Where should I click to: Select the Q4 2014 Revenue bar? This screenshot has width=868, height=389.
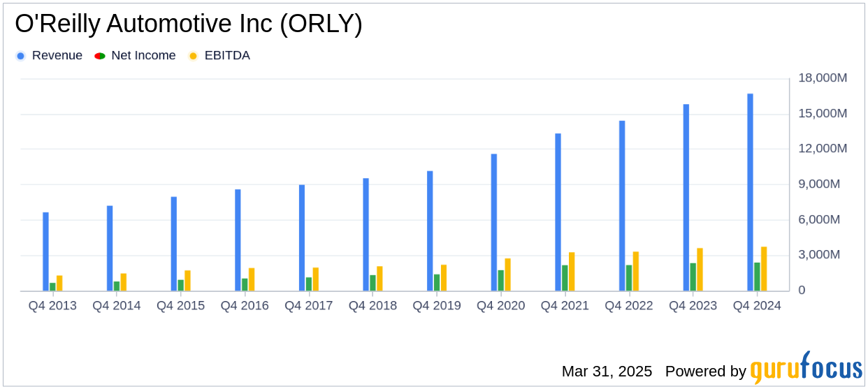pyautogui.click(x=110, y=249)
